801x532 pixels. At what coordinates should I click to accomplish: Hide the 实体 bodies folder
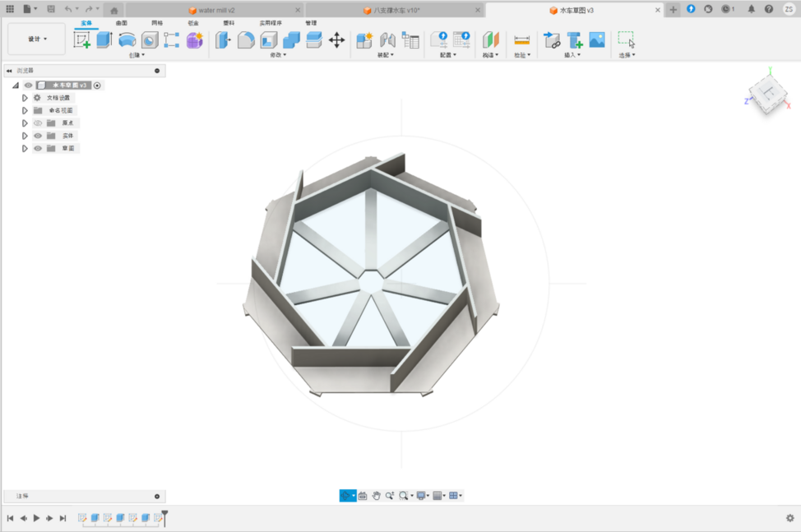pyautogui.click(x=38, y=136)
